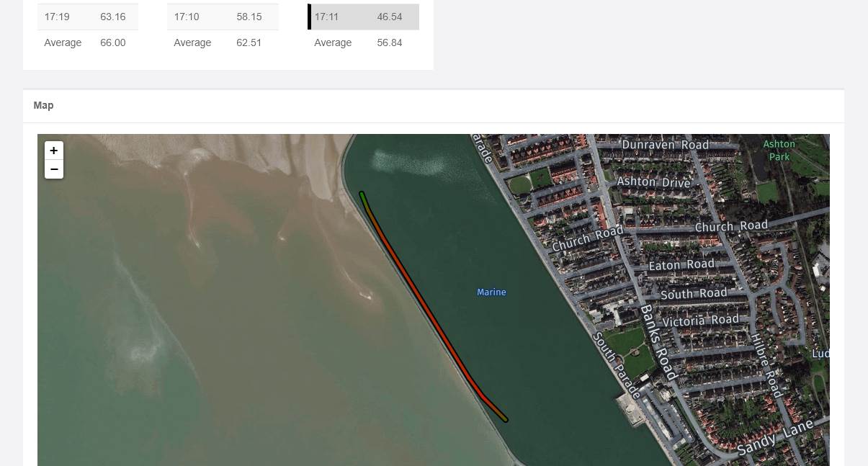Click the black marker beside the 17:11 row
This screenshot has height=466, width=868.
310,17
